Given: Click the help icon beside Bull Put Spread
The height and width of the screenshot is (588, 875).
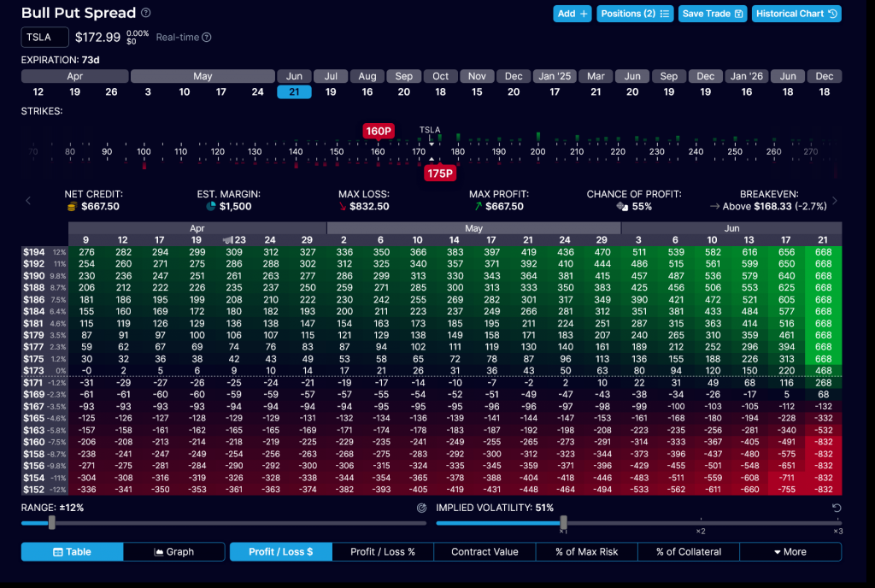Looking at the screenshot, I should point(146,13).
